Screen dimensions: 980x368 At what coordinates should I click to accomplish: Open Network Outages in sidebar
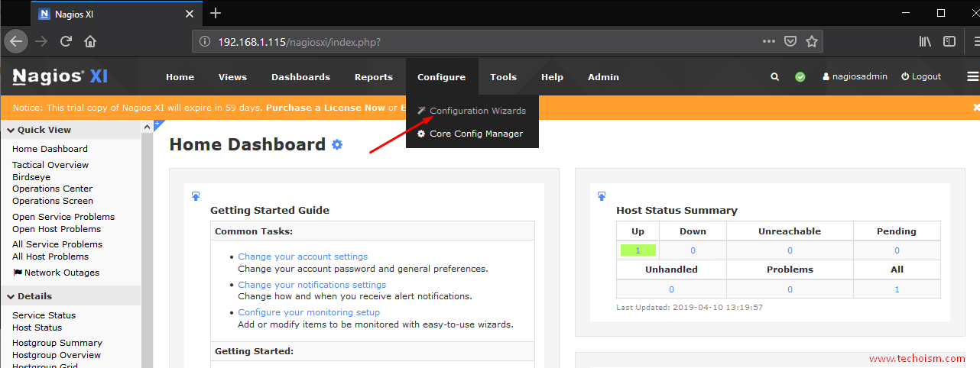57,273
